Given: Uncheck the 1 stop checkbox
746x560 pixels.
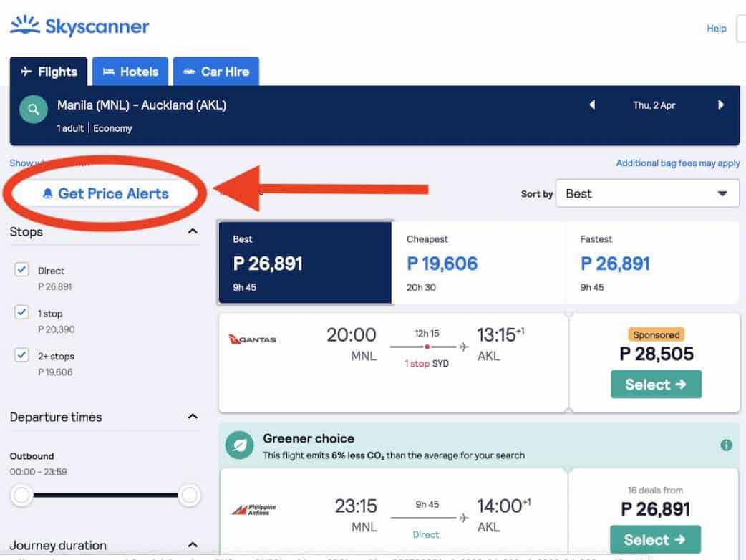Looking at the screenshot, I should pyautogui.click(x=22, y=313).
